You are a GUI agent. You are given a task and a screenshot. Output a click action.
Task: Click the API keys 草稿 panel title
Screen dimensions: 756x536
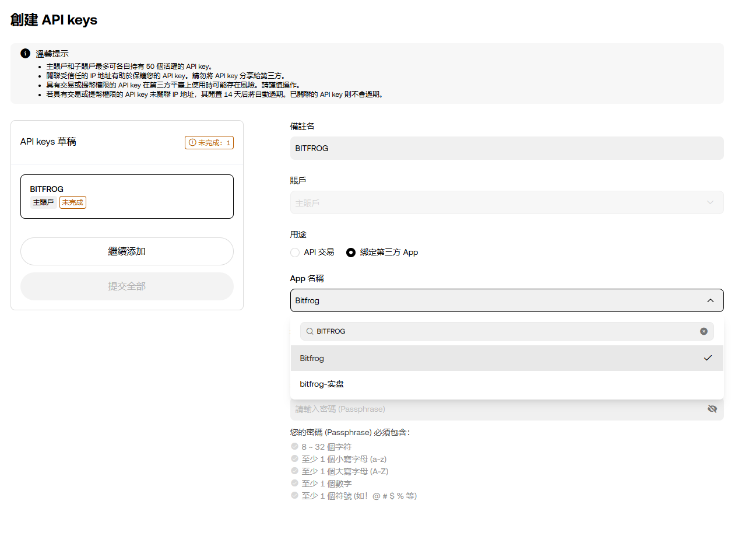tap(48, 142)
